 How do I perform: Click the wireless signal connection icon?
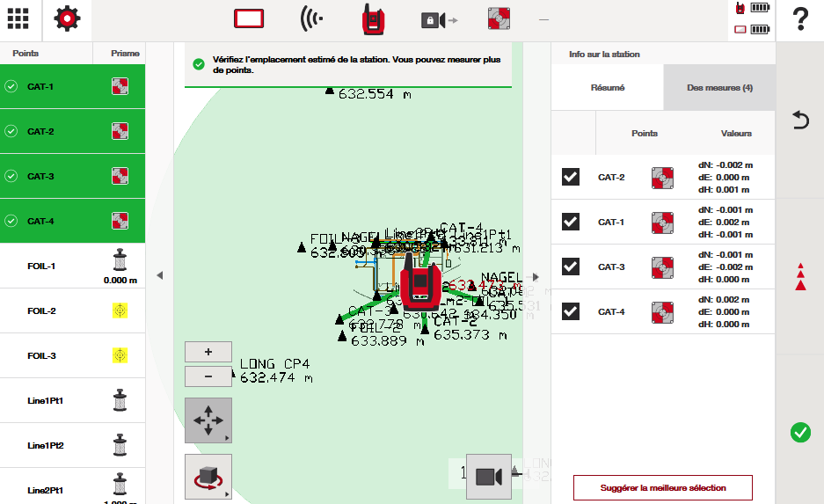[x=311, y=18]
